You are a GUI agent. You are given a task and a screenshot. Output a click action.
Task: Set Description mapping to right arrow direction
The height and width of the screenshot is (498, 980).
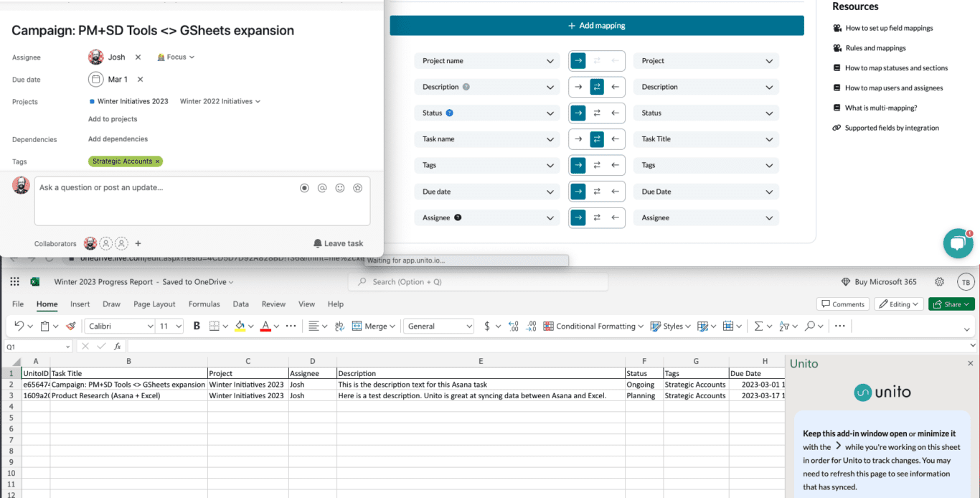click(578, 87)
